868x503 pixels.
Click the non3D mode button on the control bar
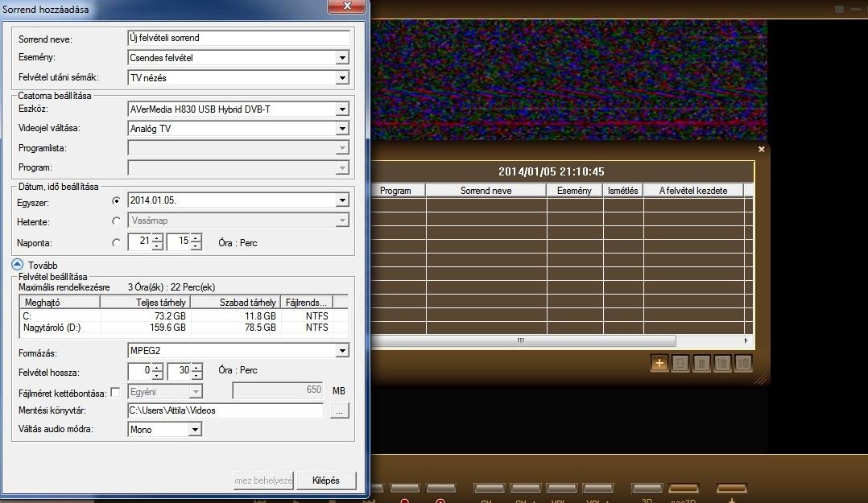[x=684, y=489]
